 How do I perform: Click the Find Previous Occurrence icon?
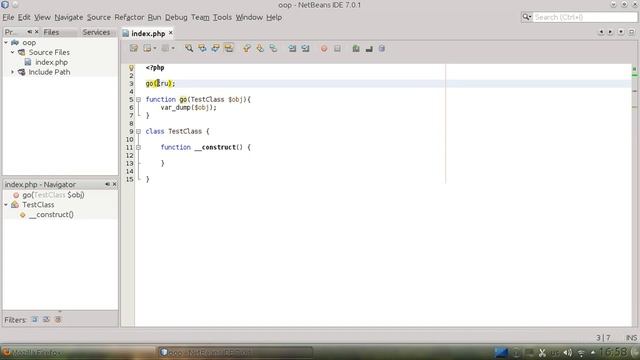coord(202,48)
